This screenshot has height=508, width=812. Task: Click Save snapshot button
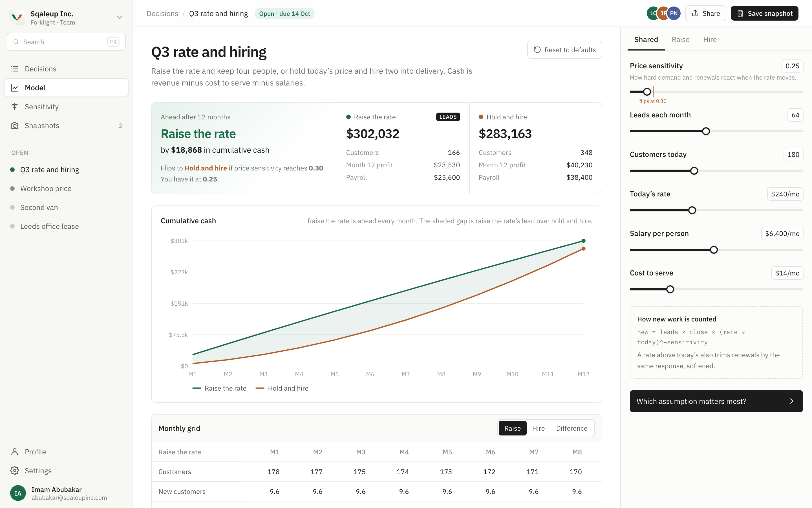tap(764, 14)
